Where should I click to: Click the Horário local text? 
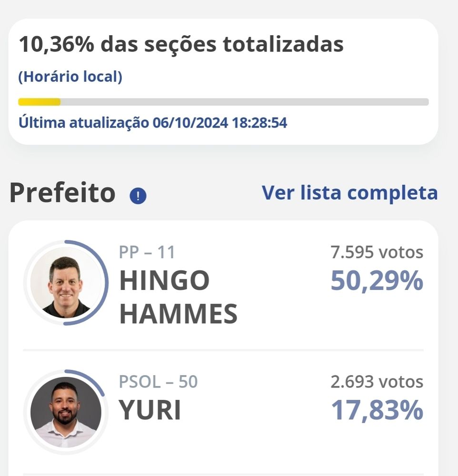(x=70, y=77)
